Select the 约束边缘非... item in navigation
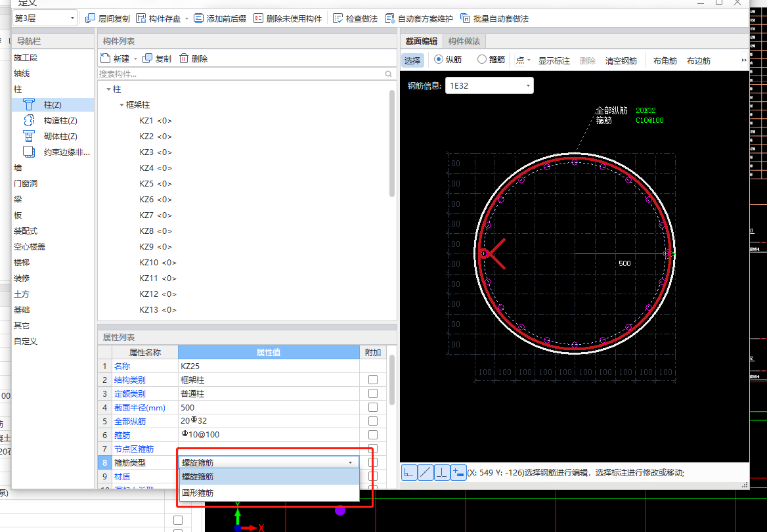The height and width of the screenshot is (532, 767). click(53, 152)
